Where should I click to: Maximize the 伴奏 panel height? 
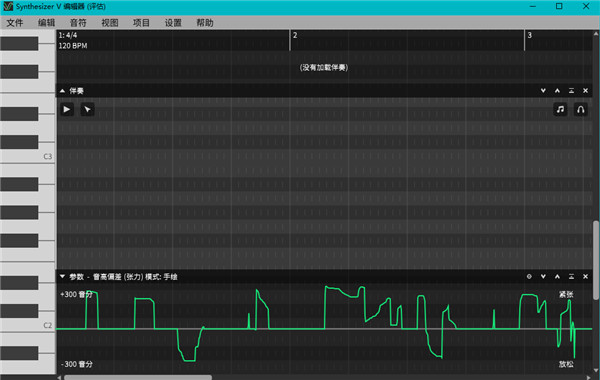click(x=571, y=91)
